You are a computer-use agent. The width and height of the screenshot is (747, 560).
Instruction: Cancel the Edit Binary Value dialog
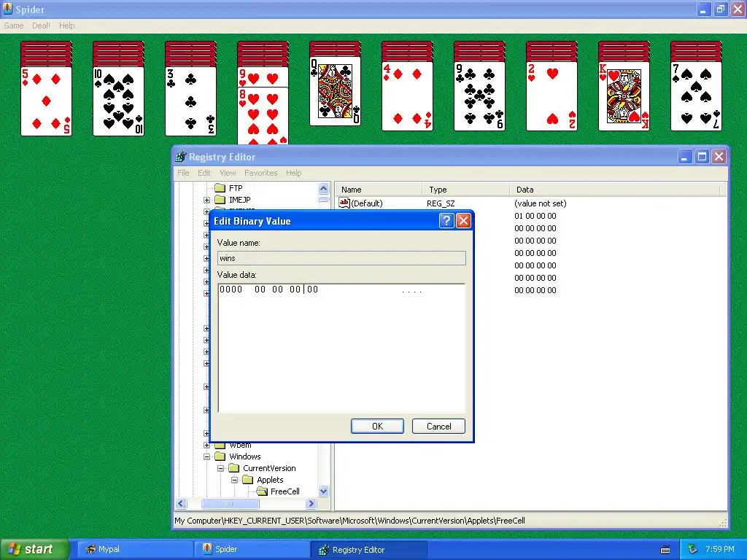438,426
